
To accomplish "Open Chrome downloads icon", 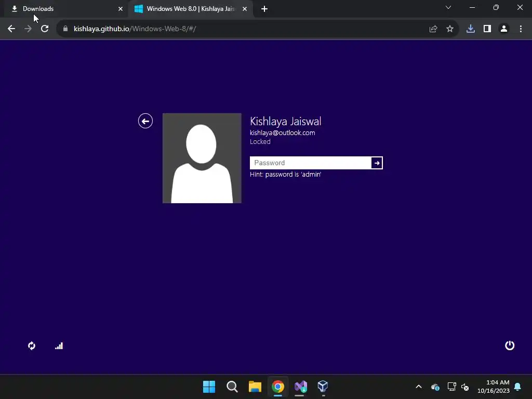I will coord(471,29).
